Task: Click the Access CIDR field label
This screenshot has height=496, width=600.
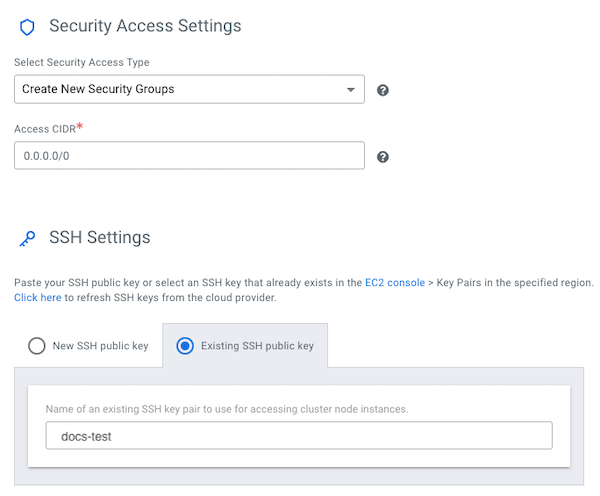Action: point(44,129)
